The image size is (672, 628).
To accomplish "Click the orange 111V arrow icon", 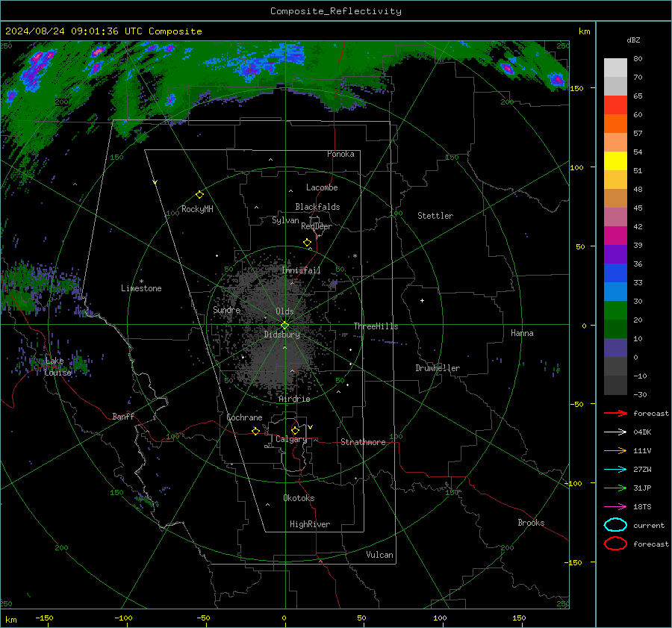I will click(615, 450).
